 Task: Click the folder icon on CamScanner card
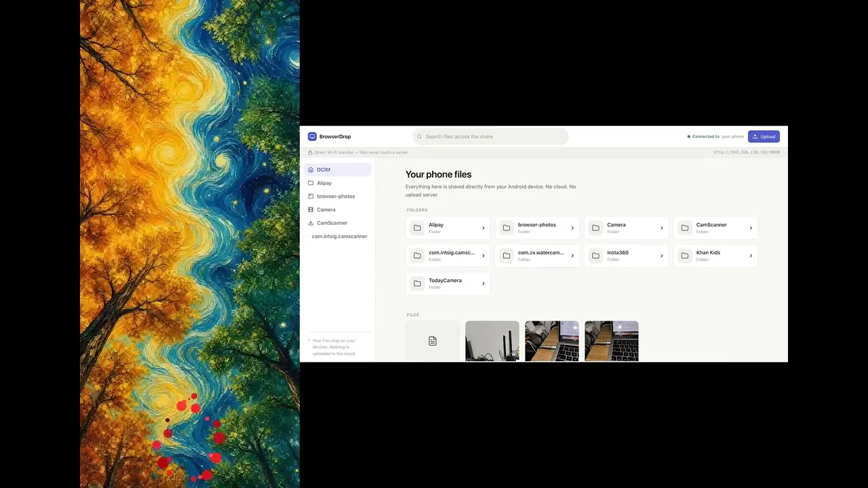coord(685,228)
